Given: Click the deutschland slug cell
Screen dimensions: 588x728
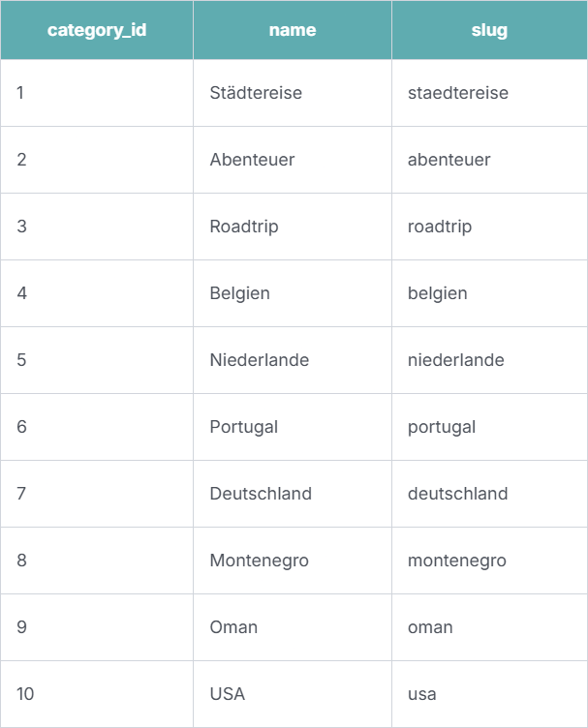Looking at the screenshot, I should pyautogui.click(x=457, y=494).
